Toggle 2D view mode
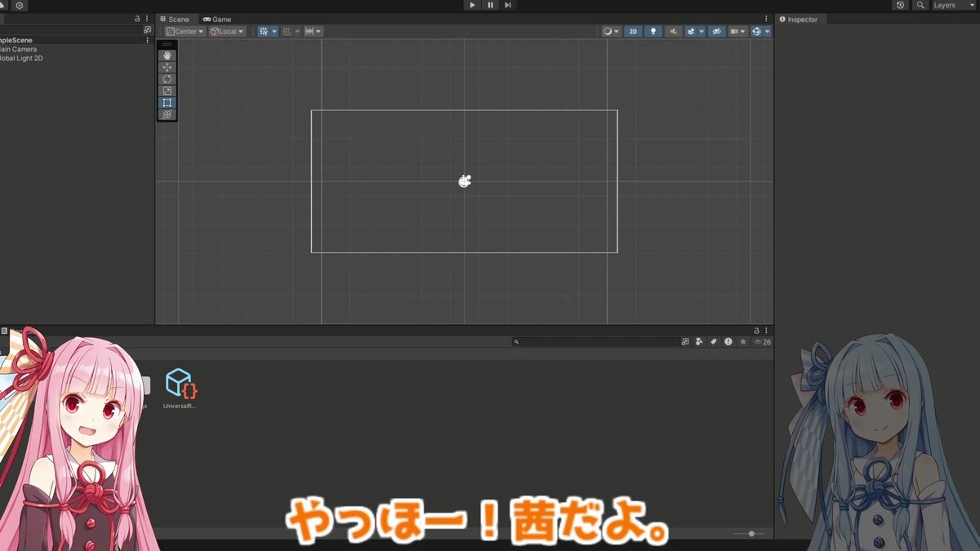980x551 pixels. 632,31
